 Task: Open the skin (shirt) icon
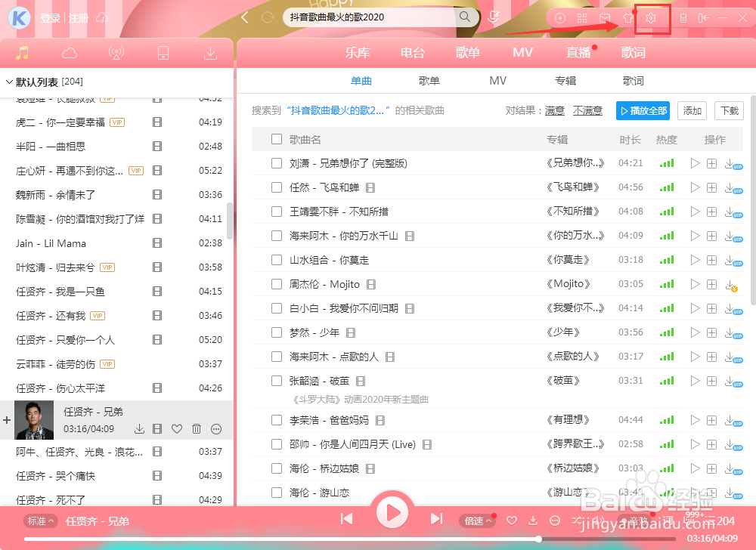627,18
